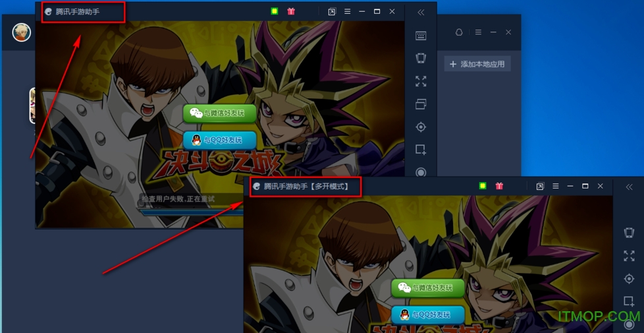Click rotate screen icon in multi-open window sidebar

click(629, 233)
